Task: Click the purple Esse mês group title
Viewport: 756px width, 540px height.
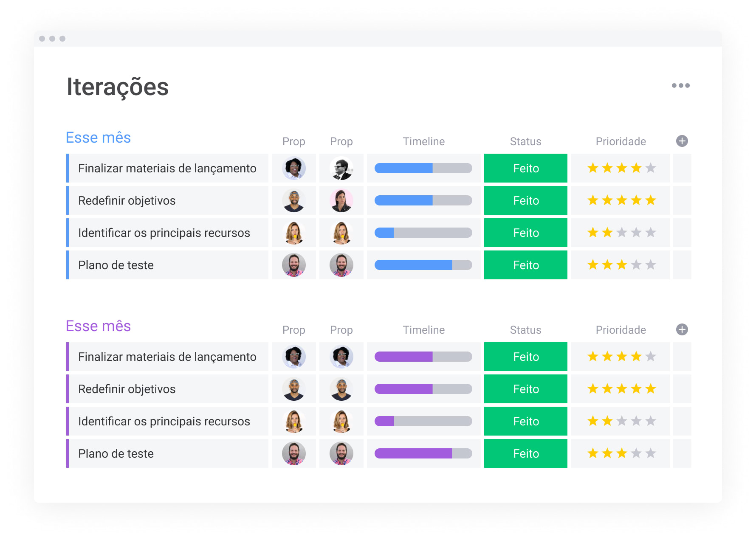Action: [x=98, y=326]
